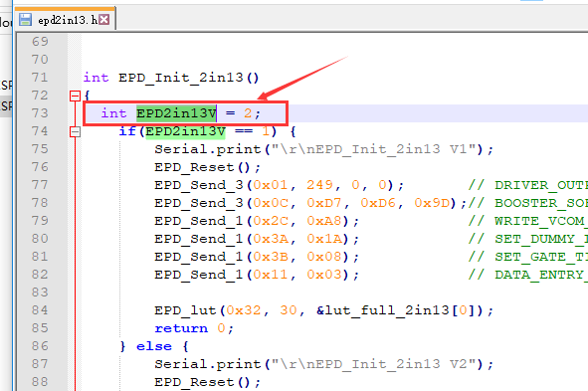Click line number 69 in the margin
This screenshot has width=588, height=391.
(40, 41)
